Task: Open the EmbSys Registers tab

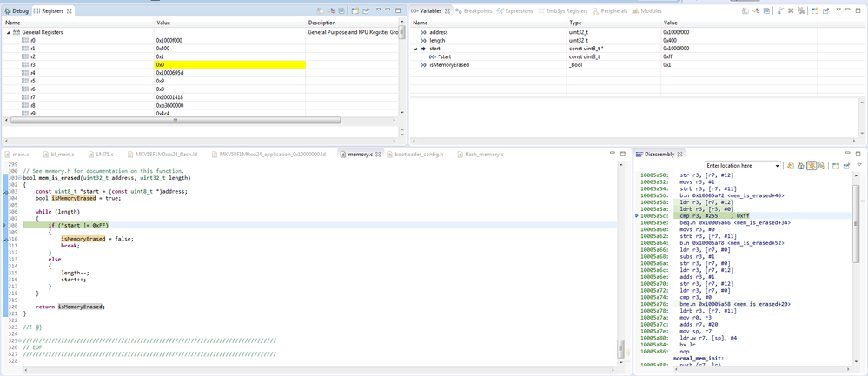Action: pos(563,10)
